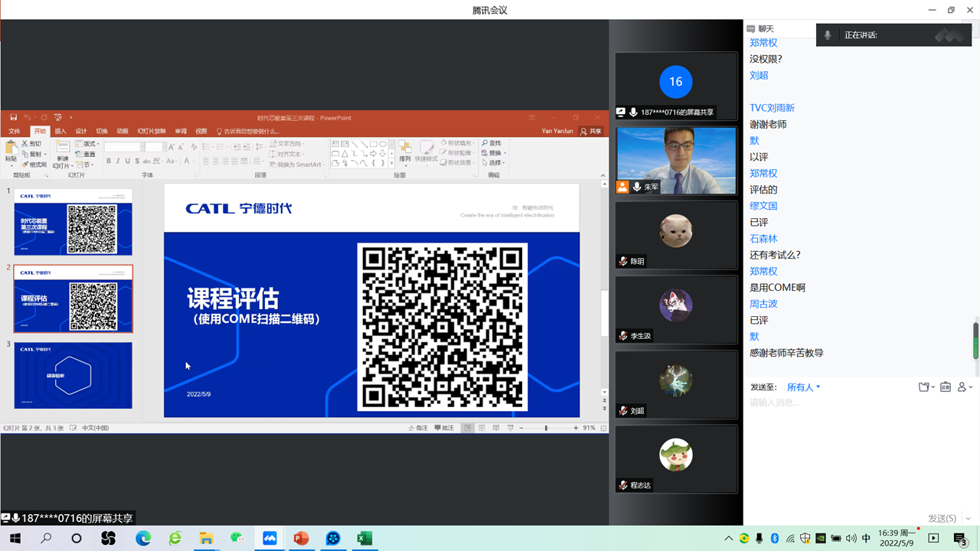
Task: Open the Layout (版式) dropdown
Action: tap(87, 143)
